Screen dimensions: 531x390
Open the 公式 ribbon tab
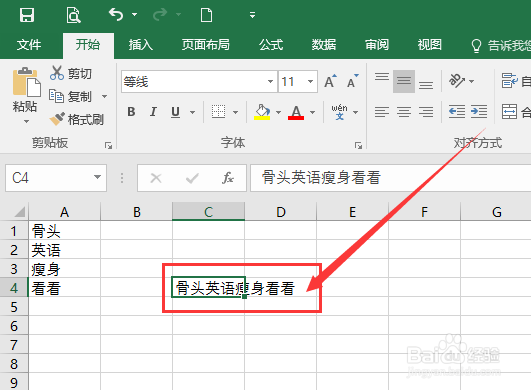click(x=271, y=45)
